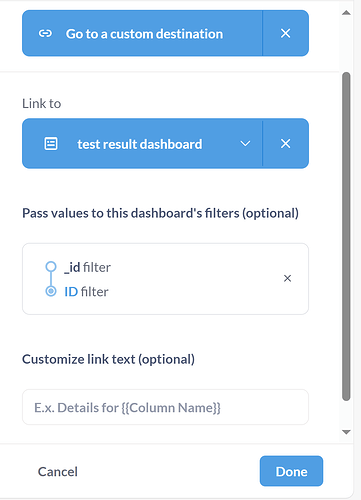361x500 pixels.
Task: Expand the test result dashboard chevron
Action: (x=245, y=144)
